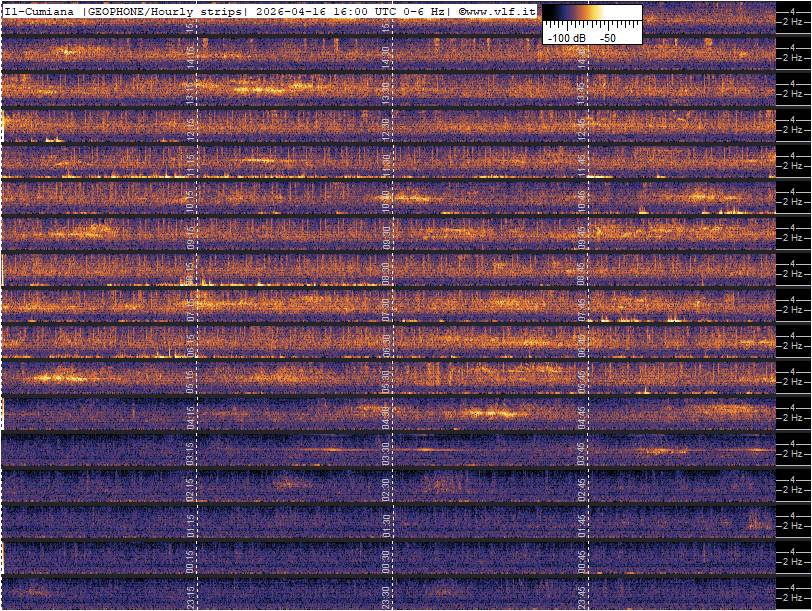Select the 02:30 time marker
Image resolution: width=812 pixels, height=611 pixels.
pos(386,488)
